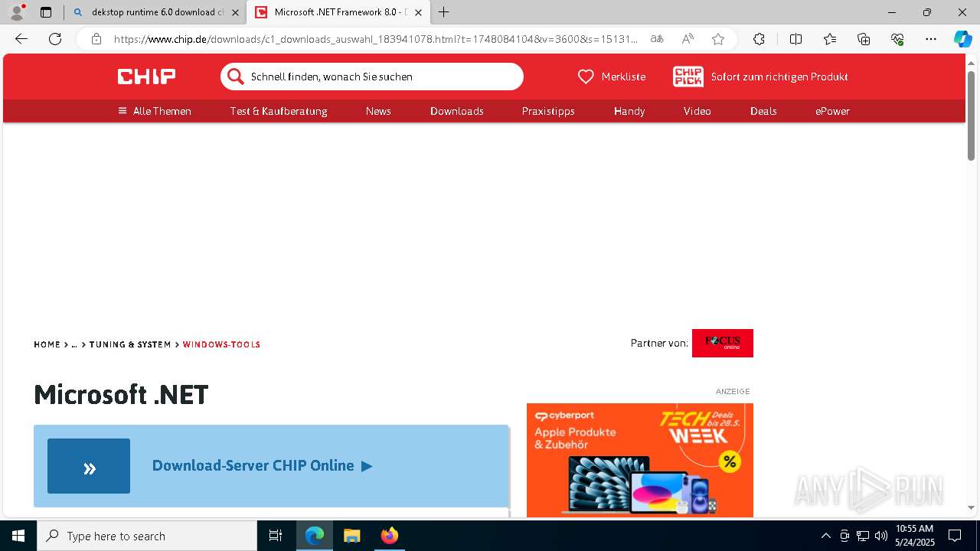Show hidden tray icons chevron
The height and width of the screenshot is (551, 980).
tap(825, 536)
